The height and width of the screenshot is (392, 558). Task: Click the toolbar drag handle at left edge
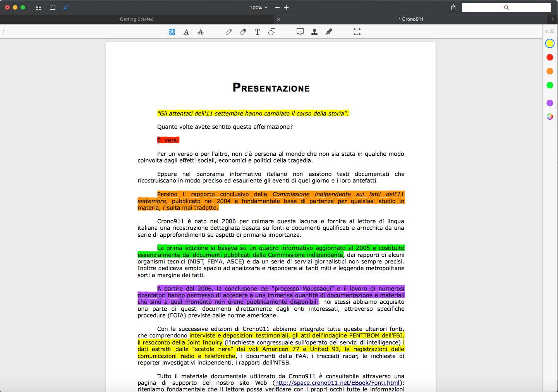click(3, 32)
